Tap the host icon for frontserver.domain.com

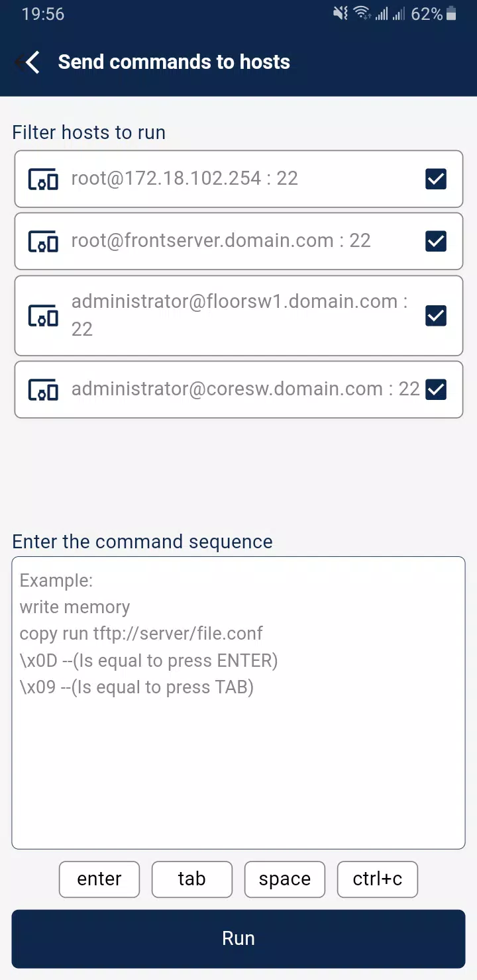coord(43,241)
